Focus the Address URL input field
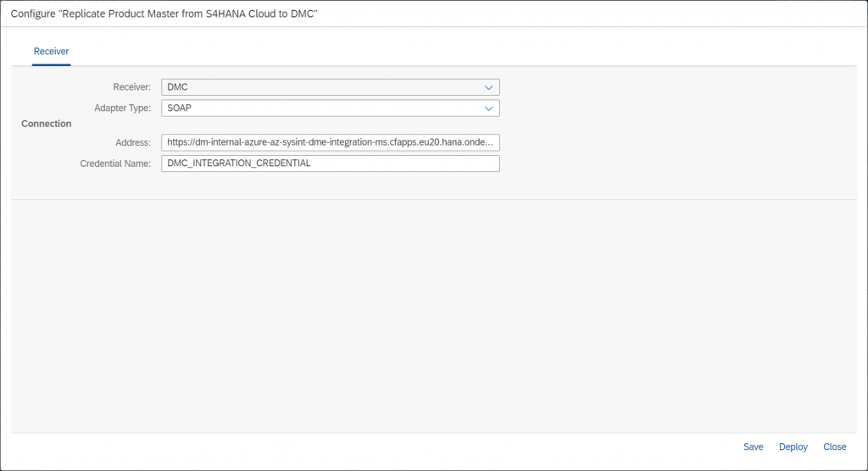 331,142
